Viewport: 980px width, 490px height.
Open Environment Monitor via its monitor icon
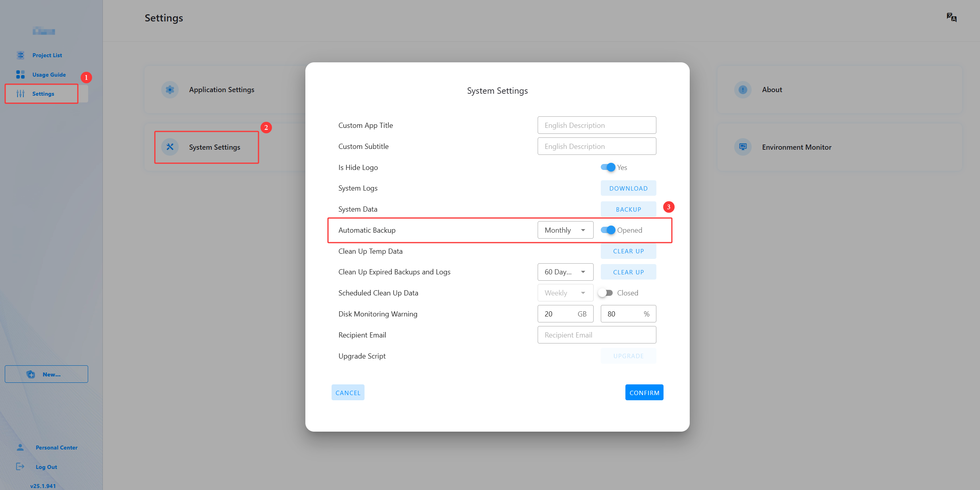point(742,147)
